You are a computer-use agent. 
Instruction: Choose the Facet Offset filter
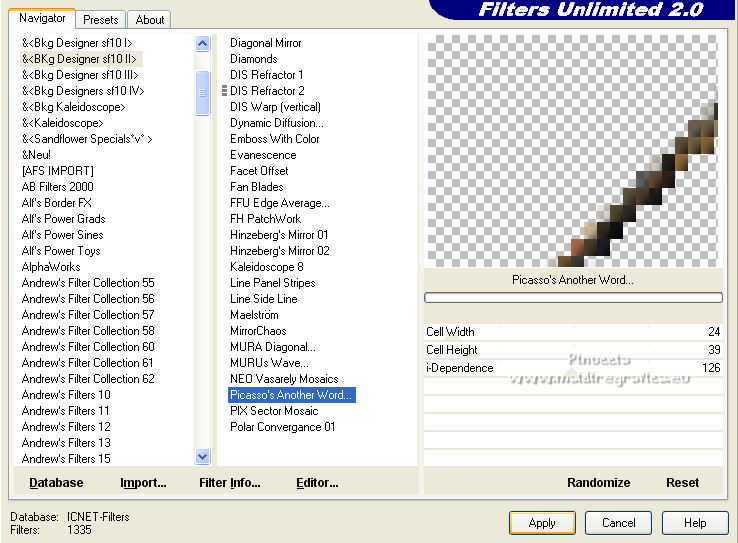click(259, 171)
